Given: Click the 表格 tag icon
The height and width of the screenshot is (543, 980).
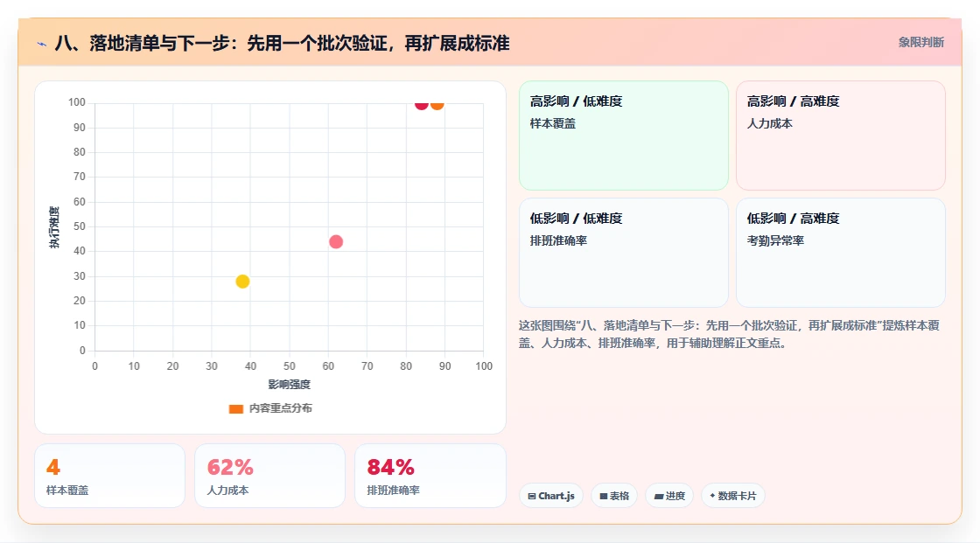Looking at the screenshot, I should (x=604, y=496).
